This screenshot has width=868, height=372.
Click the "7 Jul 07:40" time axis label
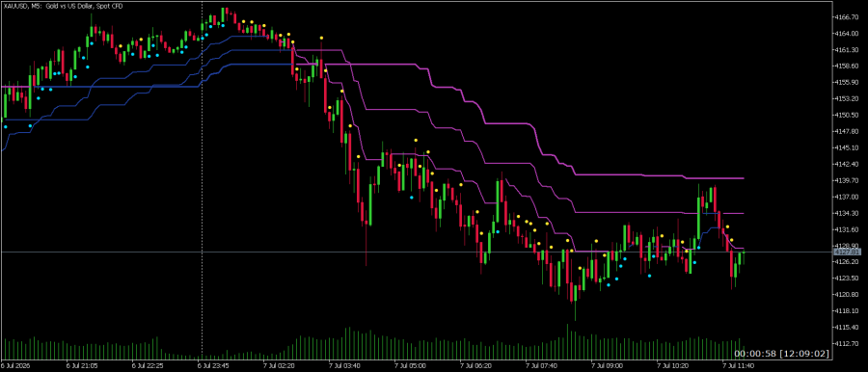pyautogui.click(x=542, y=366)
